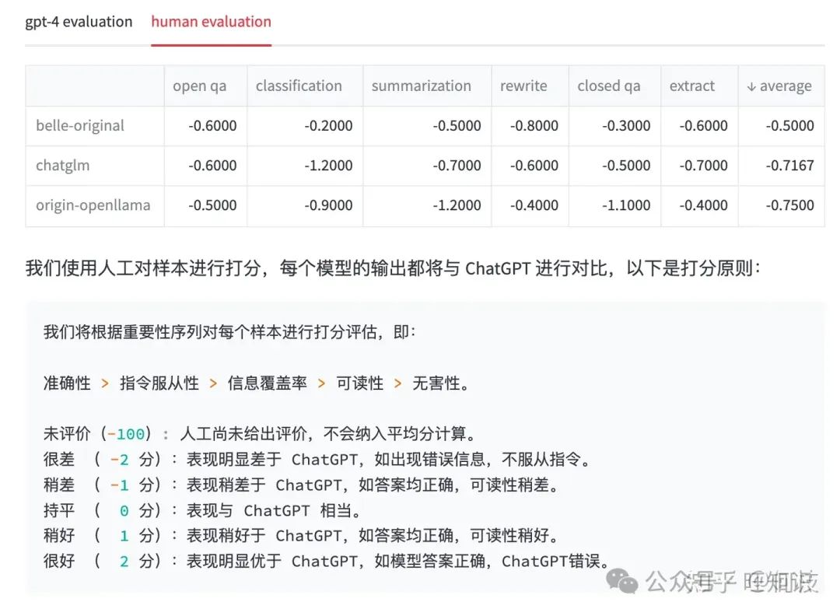This screenshot has height=616, width=840.
Task: Click origin-openllama extract value -0.4000
Action: (x=703, y=205)
